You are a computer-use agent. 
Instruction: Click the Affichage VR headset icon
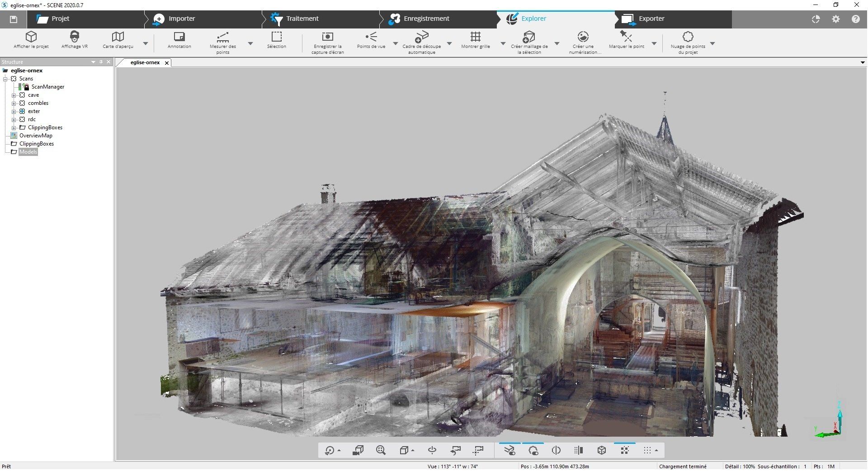coord(75,37)
